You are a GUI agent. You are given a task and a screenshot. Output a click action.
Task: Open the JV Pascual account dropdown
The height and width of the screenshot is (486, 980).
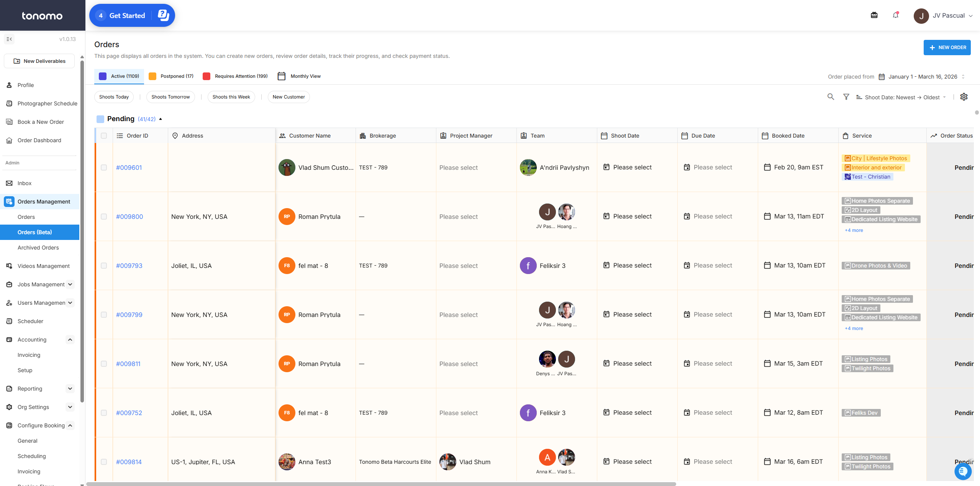tap(970, 16)
